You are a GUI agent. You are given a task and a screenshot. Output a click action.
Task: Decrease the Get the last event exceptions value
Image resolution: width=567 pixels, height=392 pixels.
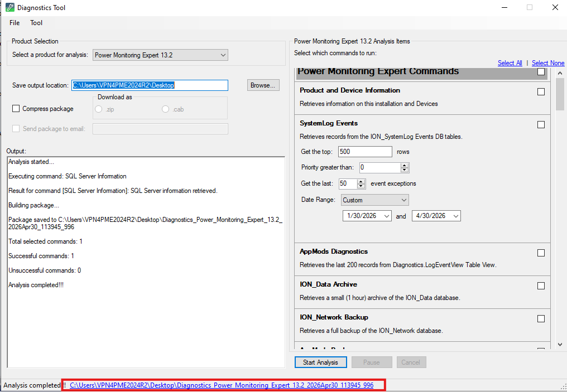pyautogui.click(x=361, y=186)
